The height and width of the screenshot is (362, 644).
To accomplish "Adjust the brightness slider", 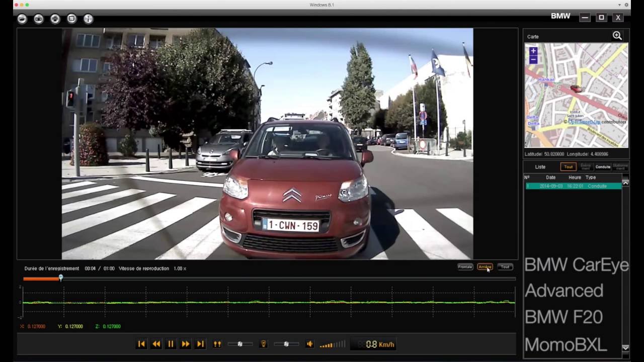I will coord(286,344).
